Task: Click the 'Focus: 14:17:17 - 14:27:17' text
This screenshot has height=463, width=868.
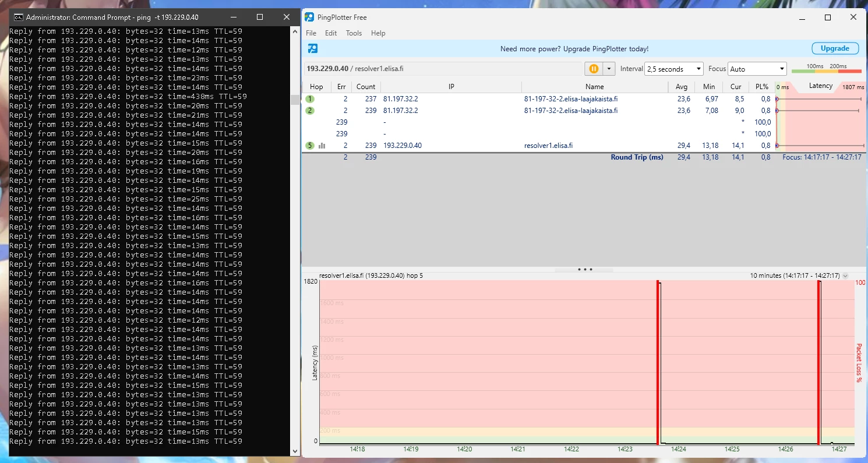Action: 822,157
